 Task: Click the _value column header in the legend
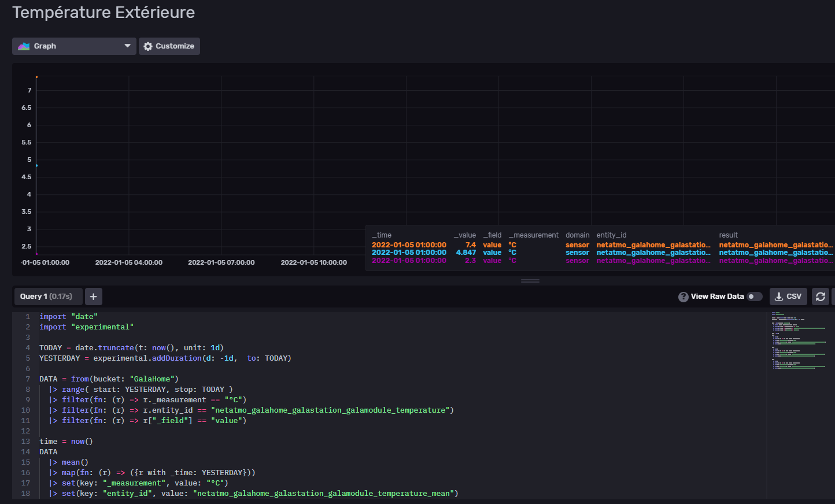pos(465,235)
